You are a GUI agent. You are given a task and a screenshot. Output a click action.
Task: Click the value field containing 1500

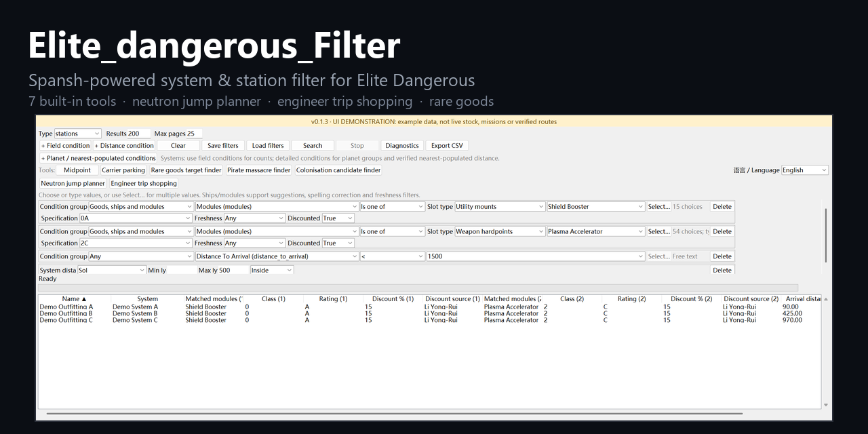(536, 256)
